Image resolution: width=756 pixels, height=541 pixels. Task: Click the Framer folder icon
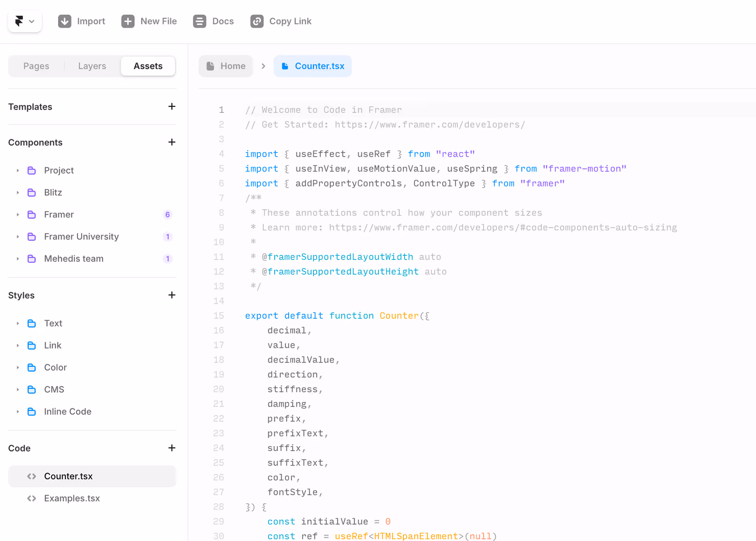(x=31, y=215)
